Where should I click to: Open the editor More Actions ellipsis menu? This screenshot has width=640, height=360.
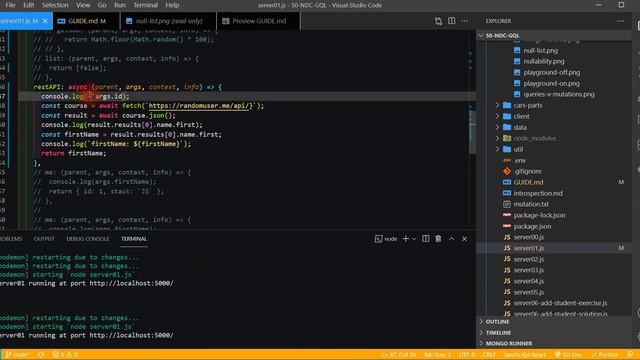[x=464, y=21]
